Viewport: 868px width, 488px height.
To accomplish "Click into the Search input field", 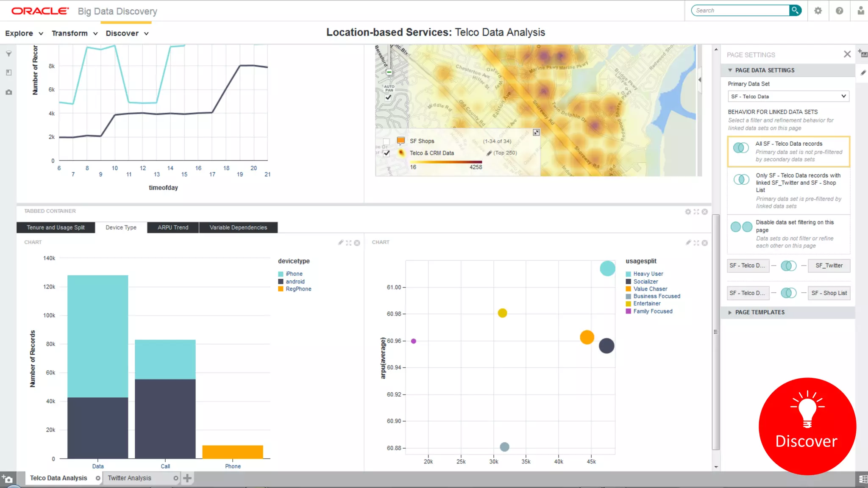I will [x=740, y=11].
